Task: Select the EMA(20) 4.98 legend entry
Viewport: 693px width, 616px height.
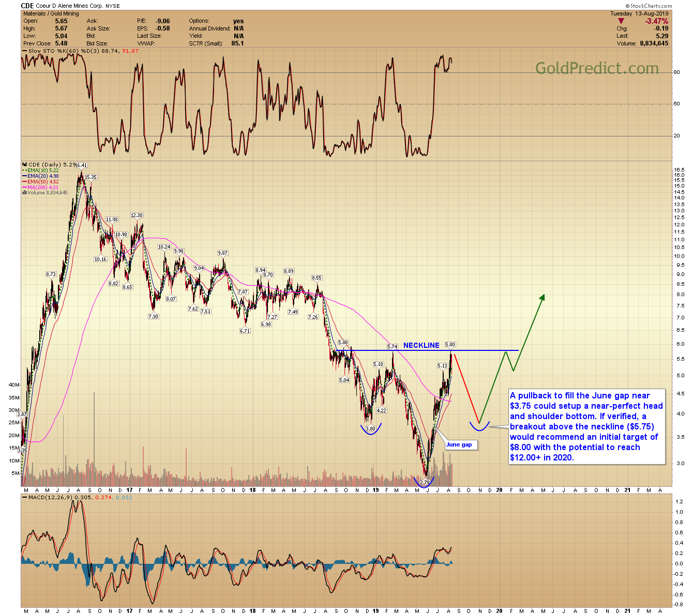Action: pyautogui.click(x=43, y=176)
